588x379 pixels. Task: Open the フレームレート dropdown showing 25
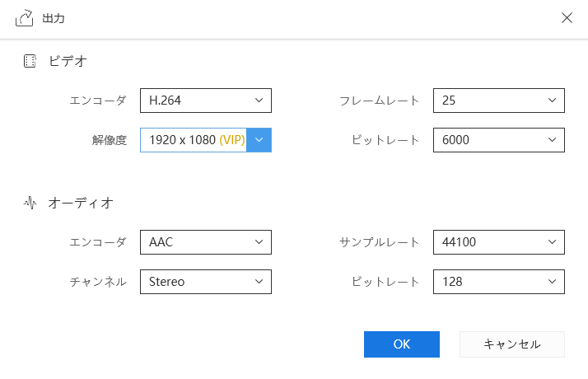pyautogui.click(x=552, y=101)
